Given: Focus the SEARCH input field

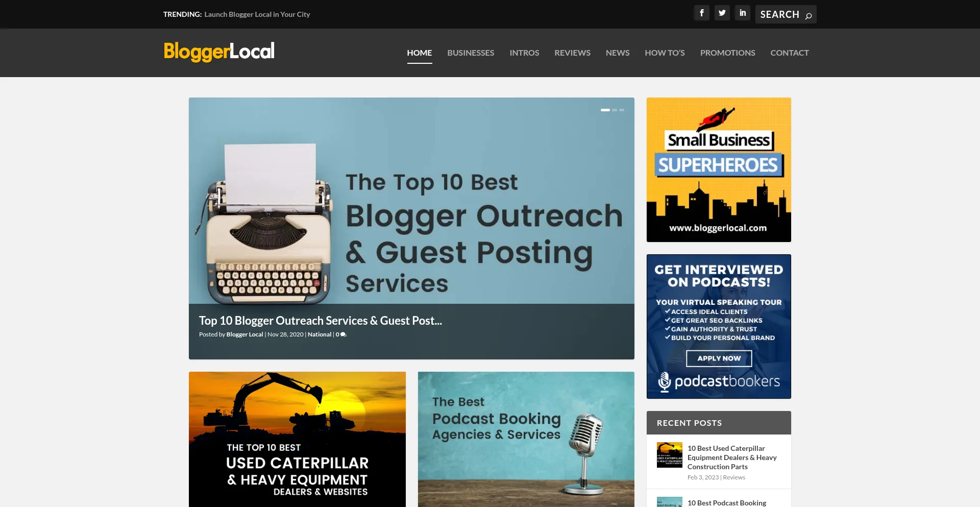Looking at the screenshot, I should click(779, 15).
